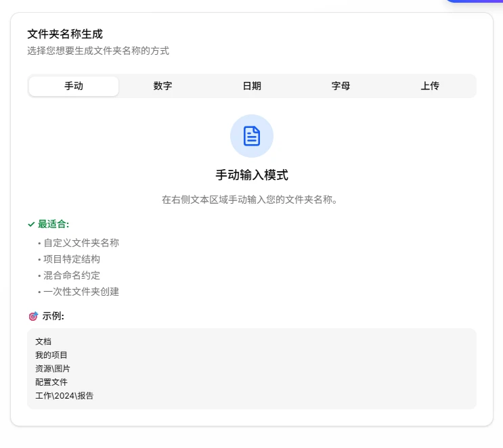Select the 数字 tab
Screen dimensions: 503x448
click(x=162, y=86)
